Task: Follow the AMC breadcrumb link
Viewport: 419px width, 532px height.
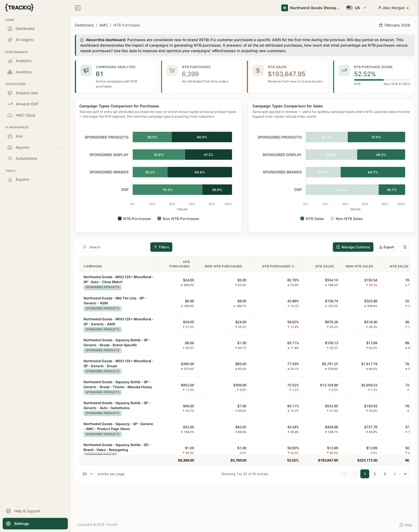Action: click(104, 25)
